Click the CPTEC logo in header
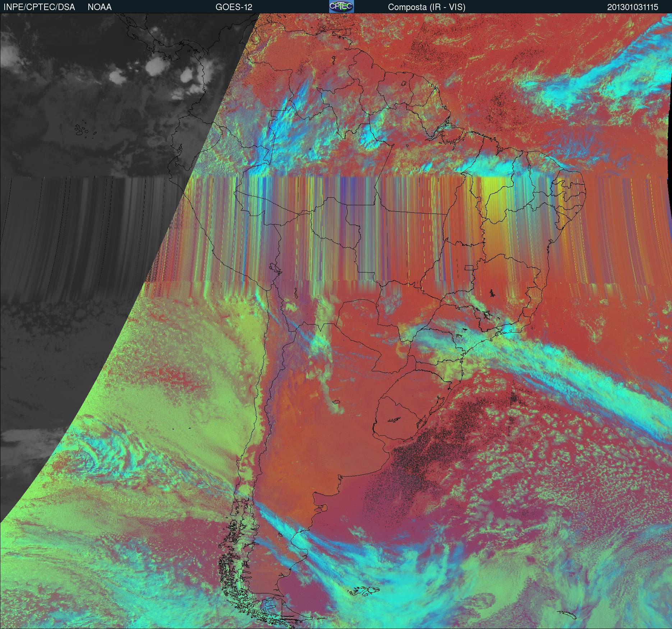672x629 pixels. point(341,6)
